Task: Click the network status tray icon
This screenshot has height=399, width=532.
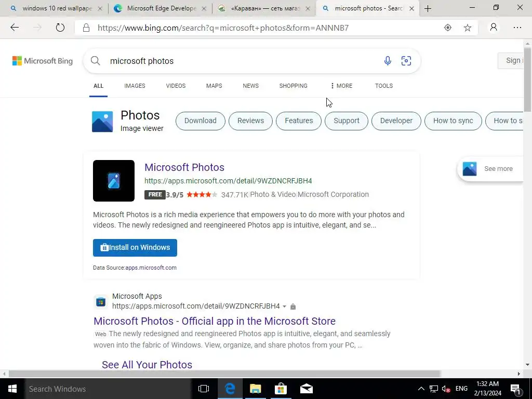Action: pyautogui.click(x=434, y=389)
